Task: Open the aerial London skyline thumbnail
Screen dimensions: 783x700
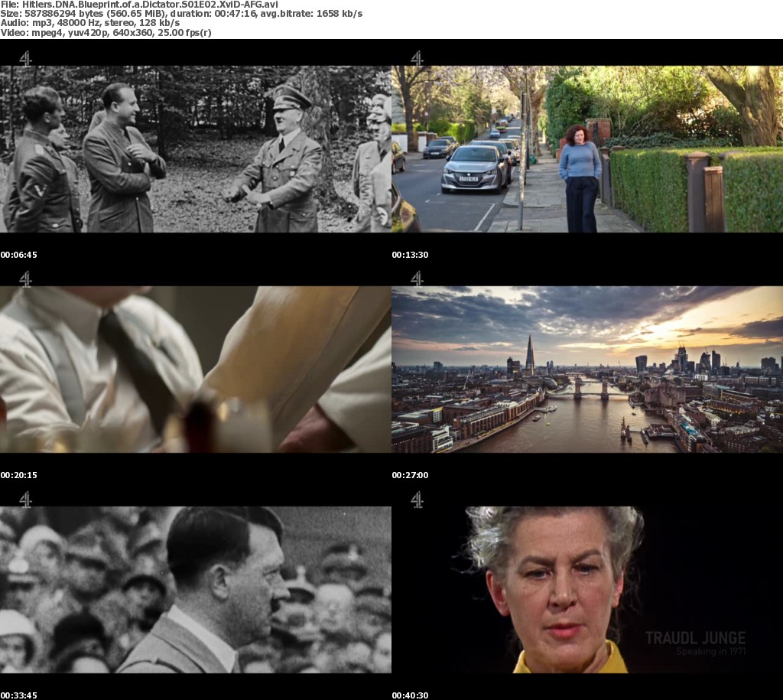Action: click(587, 370)
